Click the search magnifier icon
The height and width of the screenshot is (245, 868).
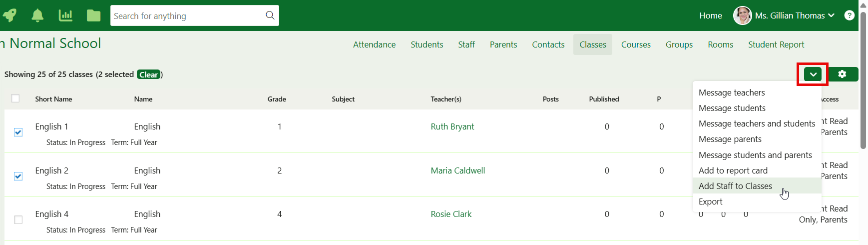pos(270,15)
